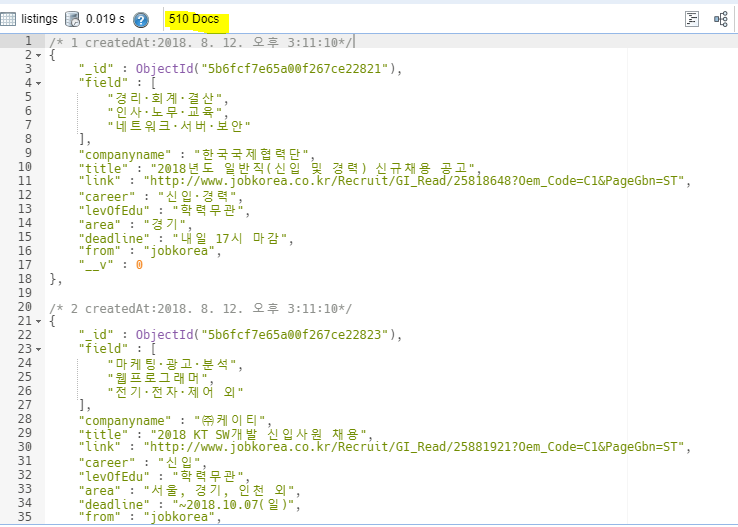This screenshot has height=527, width=738.
Task: Collapse the field array at line 4
Action: tap(39, 82)
